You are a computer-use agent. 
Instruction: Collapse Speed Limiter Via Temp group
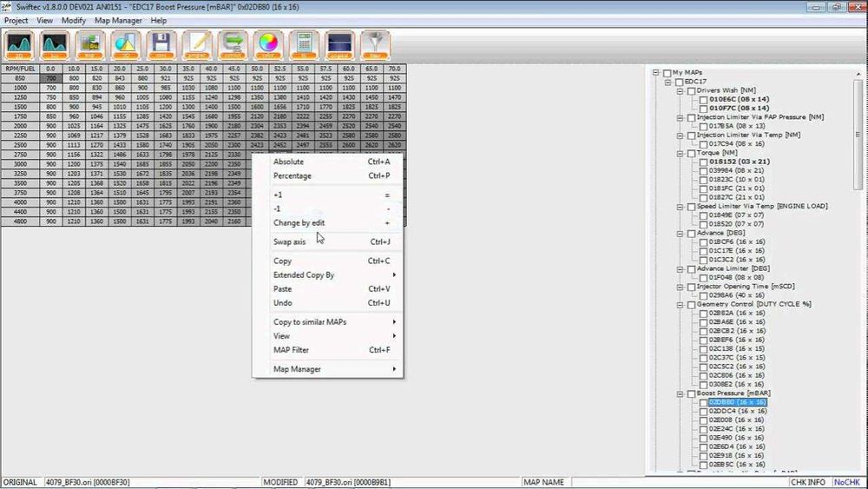(x=681, y=207)
